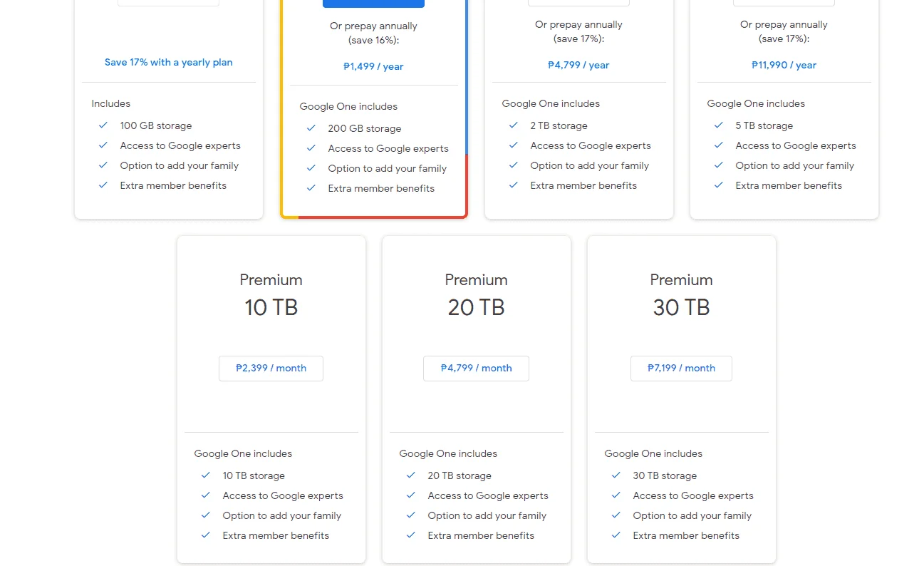The height and width of the screenshot is (566, 924).
Task: Click the Google experts checkmark in the 200 GB card
Action: [x=311, y=148]
